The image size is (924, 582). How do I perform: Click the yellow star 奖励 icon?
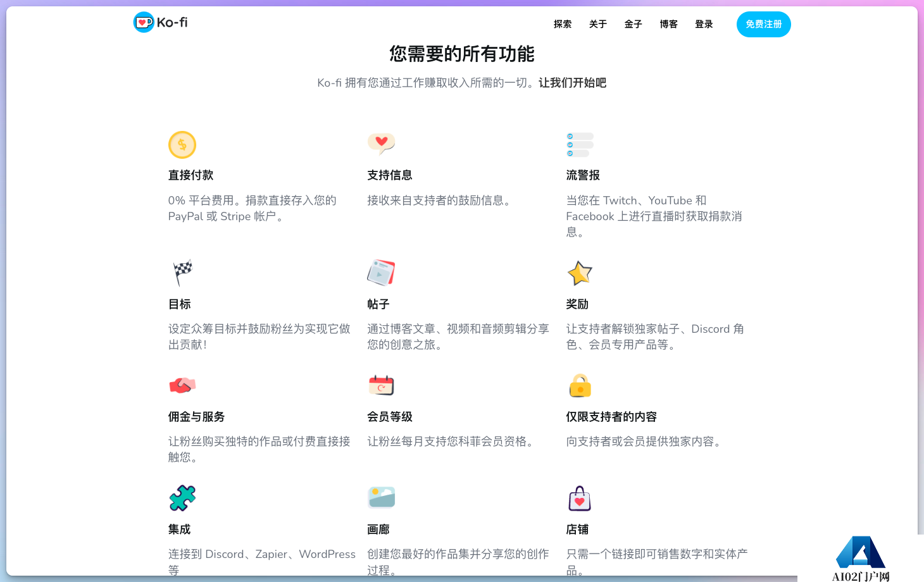pos(580,273)
